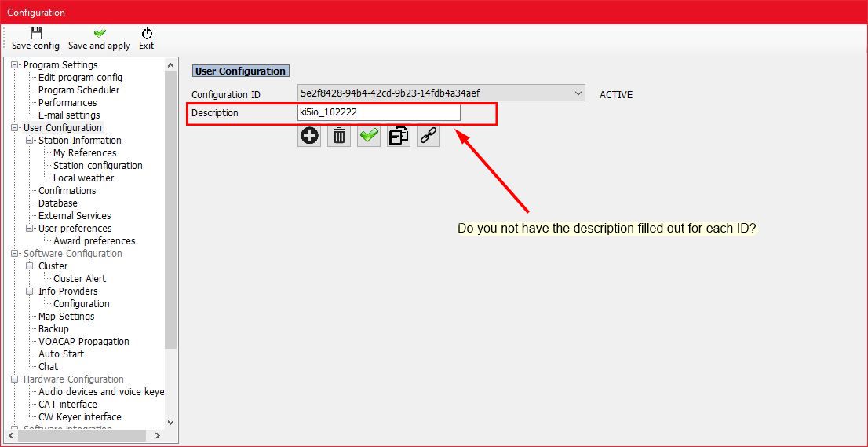Viewport: 868px width, 447px height.
Task: Open Chat settings
Action: (48, 367)
